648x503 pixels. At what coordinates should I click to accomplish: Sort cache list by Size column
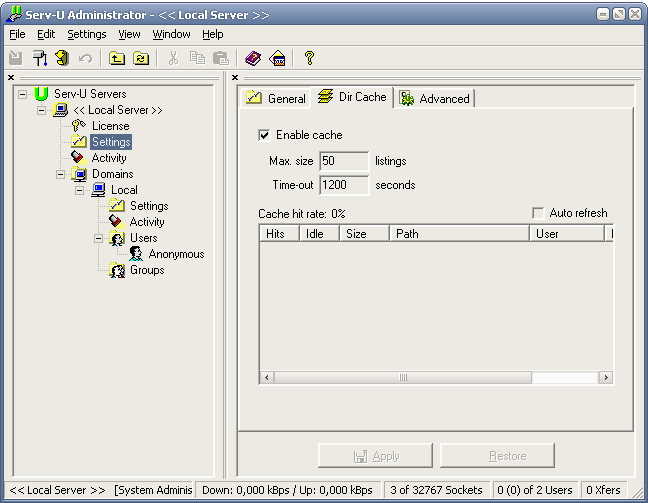pyautogui.click(x=364, y=234)
